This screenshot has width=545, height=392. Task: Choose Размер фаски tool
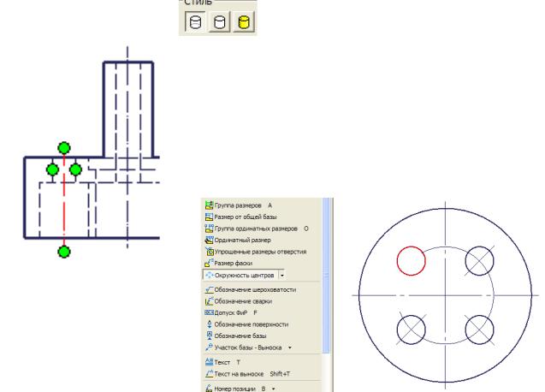point(228,264)
